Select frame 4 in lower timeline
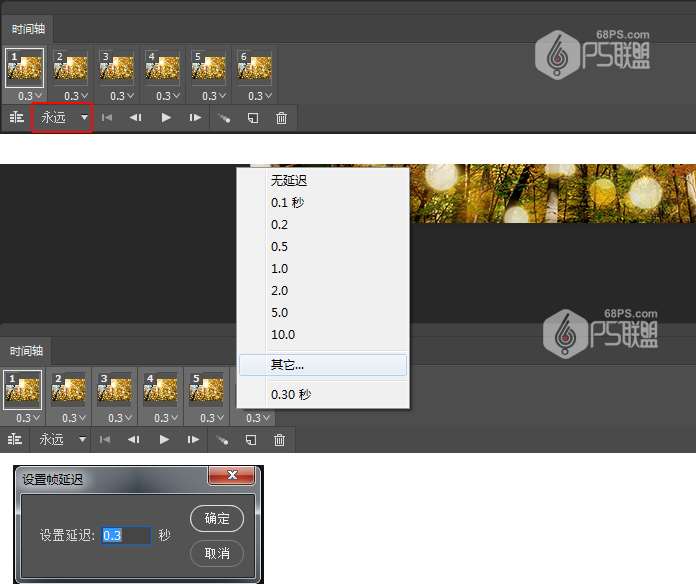The width and height of the screenshot is (696, 584). click(161, 390)
